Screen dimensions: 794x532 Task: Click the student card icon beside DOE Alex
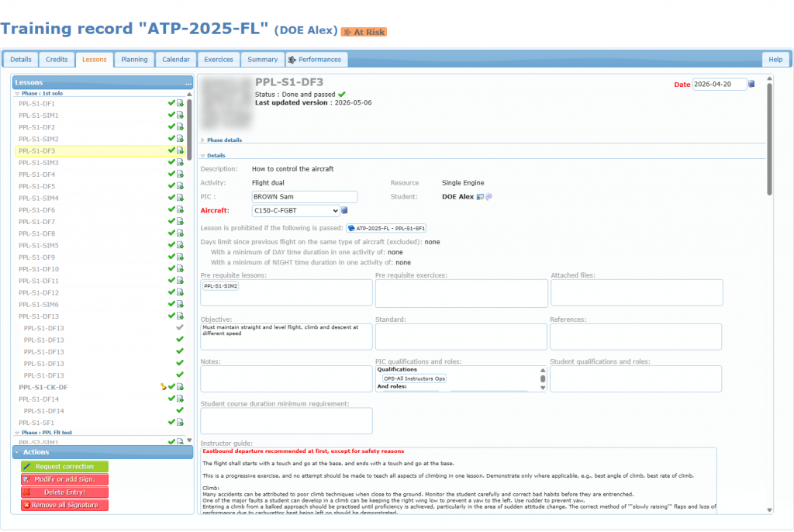479,196
